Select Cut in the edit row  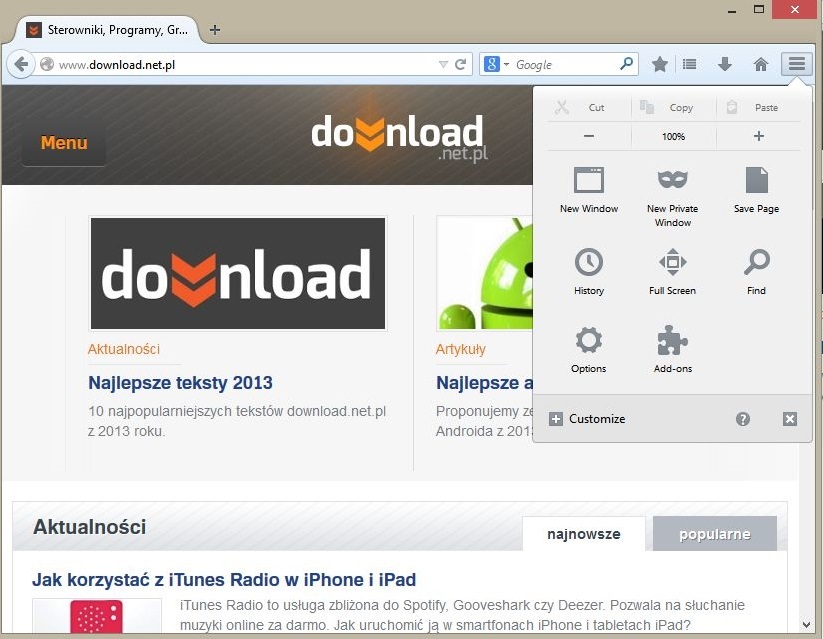click(589, 108)
